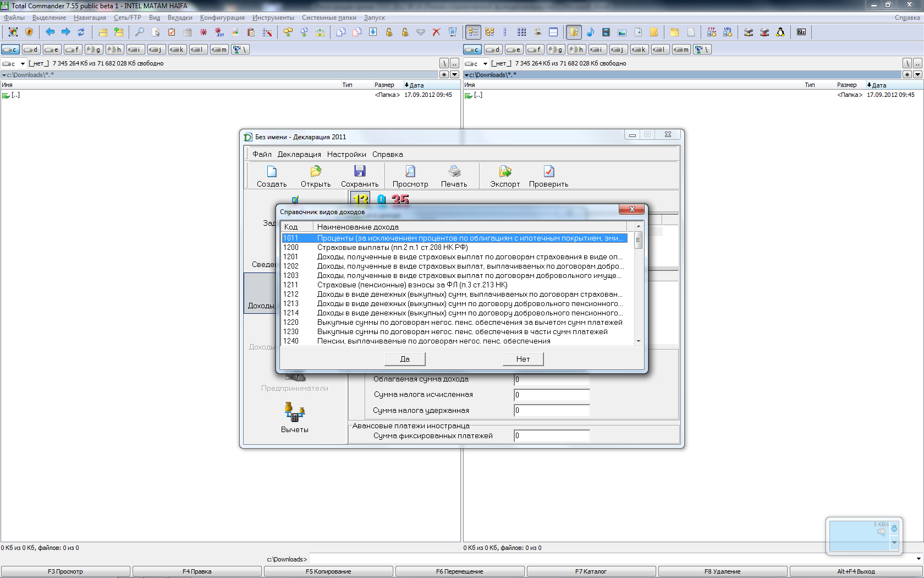Open the Конфигурация menu
Viewport: 924px width, 578px height.
[x=222, y=18]
